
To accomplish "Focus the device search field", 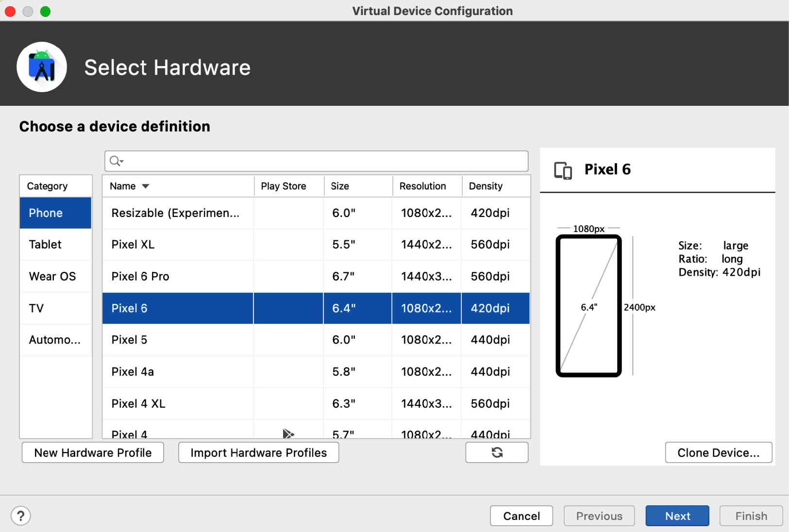I will [316, 161].
